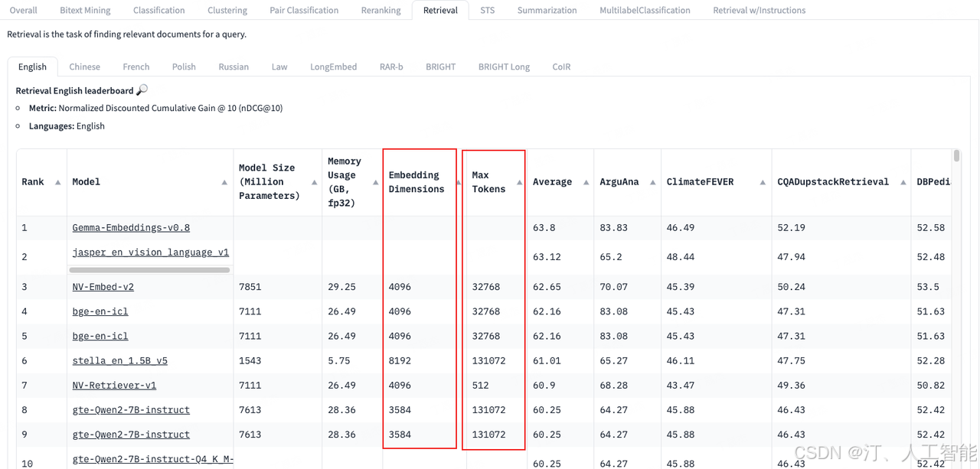Switch to French language tab
The width and height of the screenshot is (980, 469).
(x=136, y=67)
